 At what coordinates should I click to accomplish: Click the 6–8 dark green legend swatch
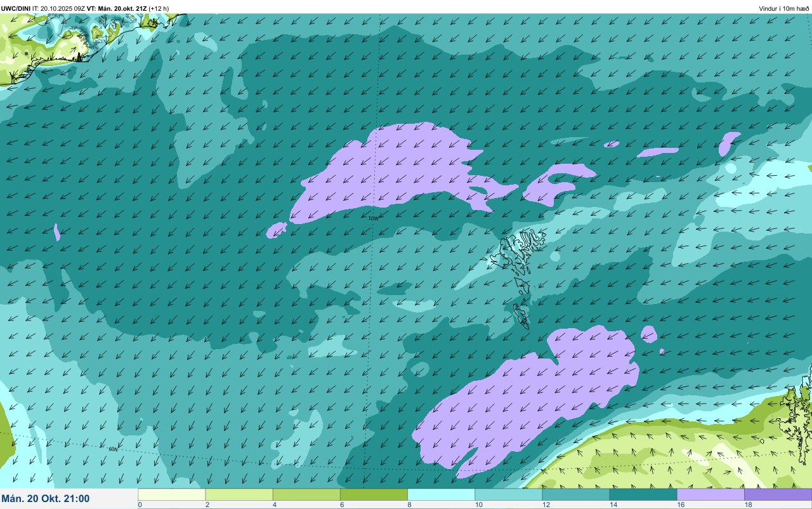(x=374, y=494)
